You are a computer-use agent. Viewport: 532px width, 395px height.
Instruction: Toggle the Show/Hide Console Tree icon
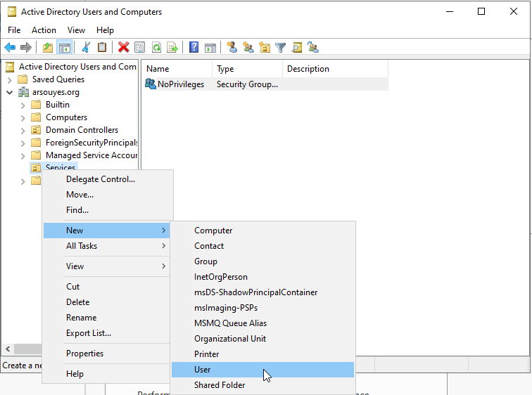65,47
